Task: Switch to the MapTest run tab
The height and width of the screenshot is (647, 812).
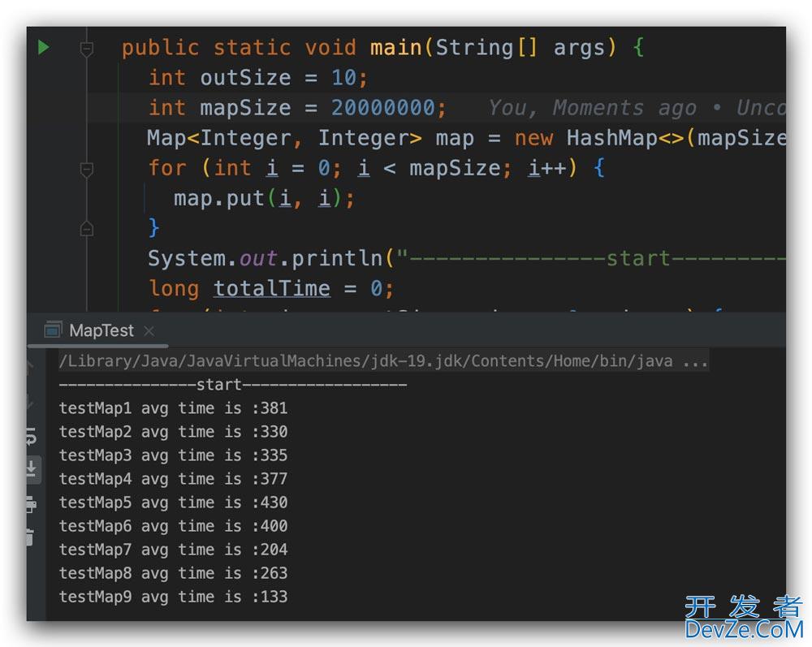Action: point(101,330)
